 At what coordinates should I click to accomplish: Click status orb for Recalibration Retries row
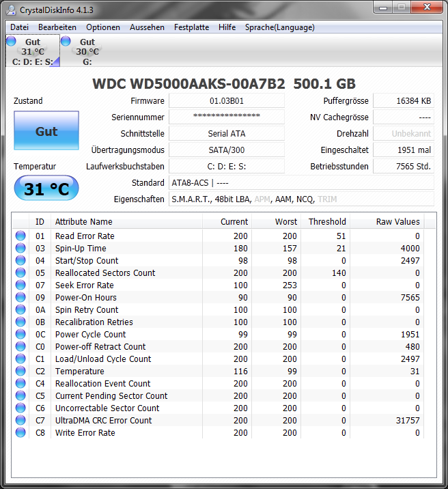(x=20, y=322)
